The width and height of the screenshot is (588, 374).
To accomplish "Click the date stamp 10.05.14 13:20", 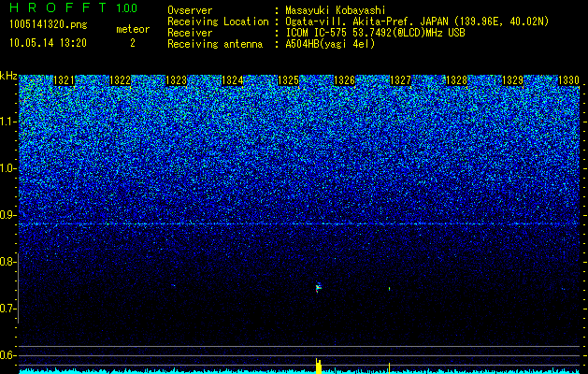I will [x=48, y=43].
